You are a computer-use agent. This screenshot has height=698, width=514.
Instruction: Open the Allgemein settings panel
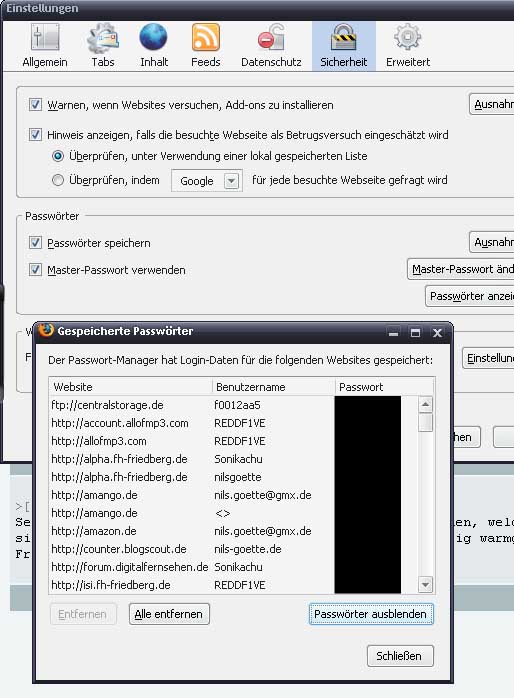45,46
